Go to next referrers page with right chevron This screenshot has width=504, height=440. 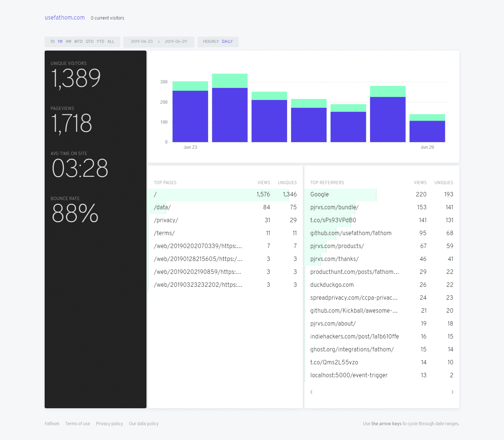point(452,392)
